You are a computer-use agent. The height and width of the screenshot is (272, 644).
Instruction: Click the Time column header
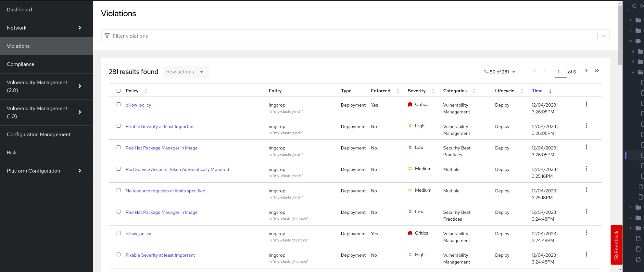pos(537,91)
